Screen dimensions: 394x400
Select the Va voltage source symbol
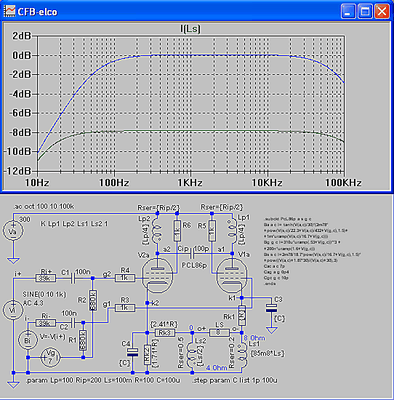point(13,232)
